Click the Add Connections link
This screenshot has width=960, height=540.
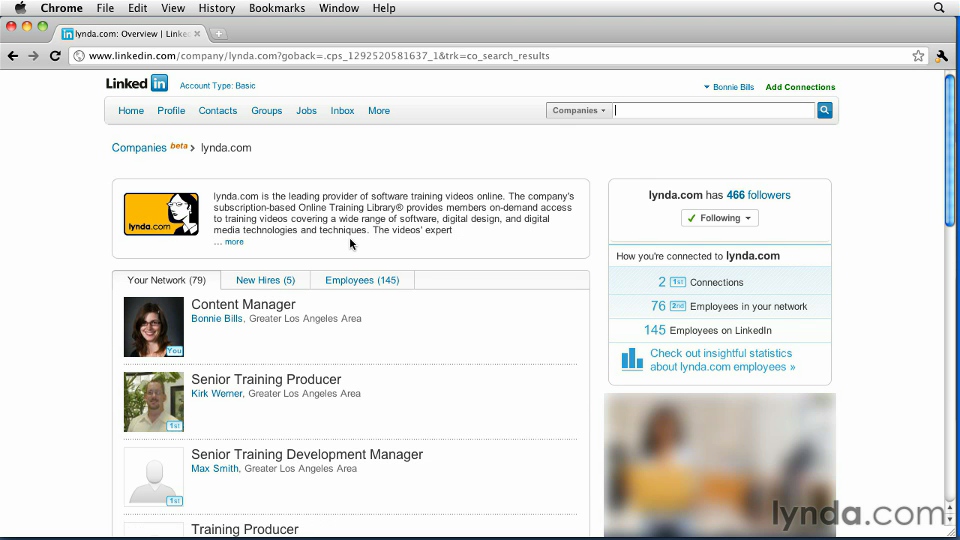800,87
